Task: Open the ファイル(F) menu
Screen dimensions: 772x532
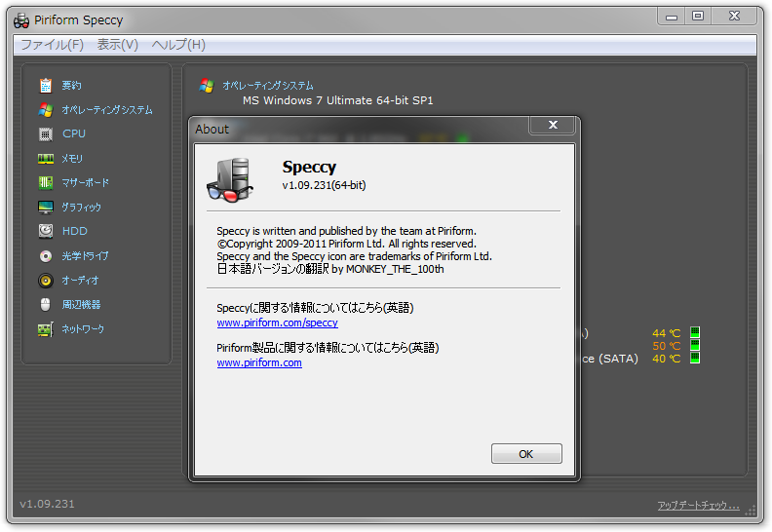Action: 53,45
